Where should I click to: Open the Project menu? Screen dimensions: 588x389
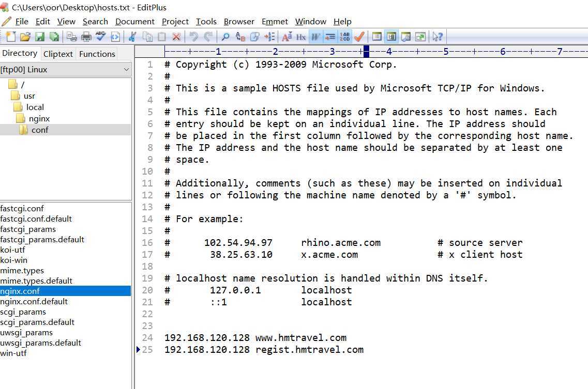[175, 21]
